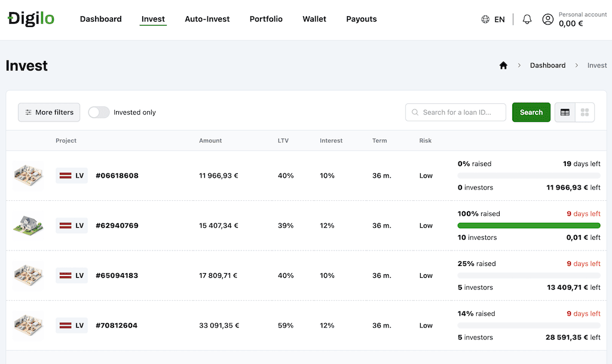Image resolution: width=612 pixels, height=364 pixels.
Task: Click the Dashboard breadcrumb link
Action: click(x=547, y=65)
